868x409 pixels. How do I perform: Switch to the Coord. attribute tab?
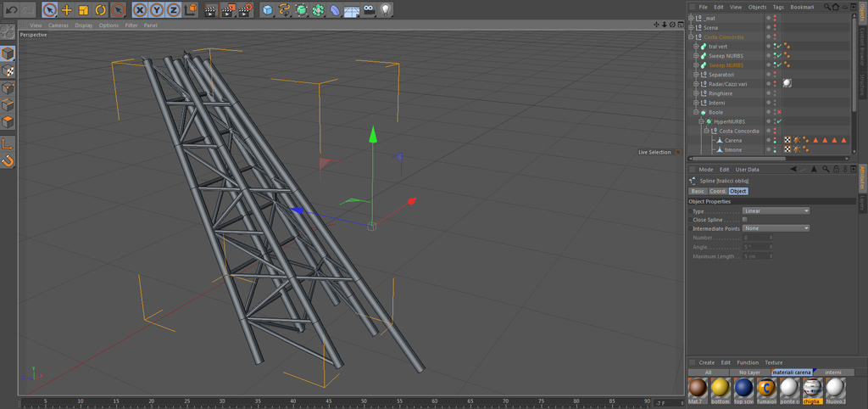718,191
